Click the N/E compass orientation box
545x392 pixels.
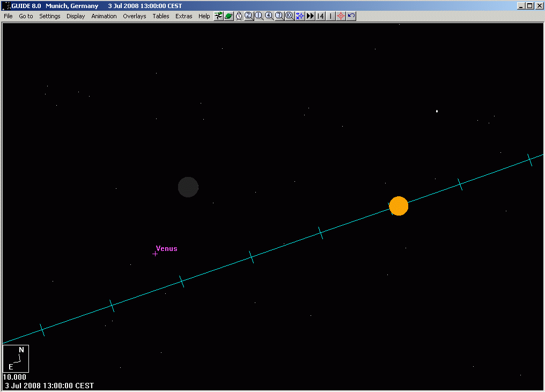16,359
